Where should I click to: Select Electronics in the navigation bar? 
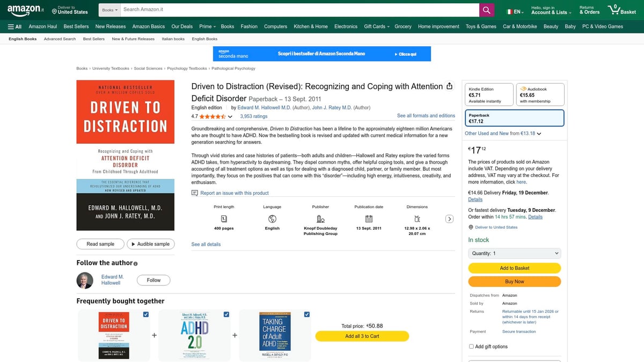346,26
